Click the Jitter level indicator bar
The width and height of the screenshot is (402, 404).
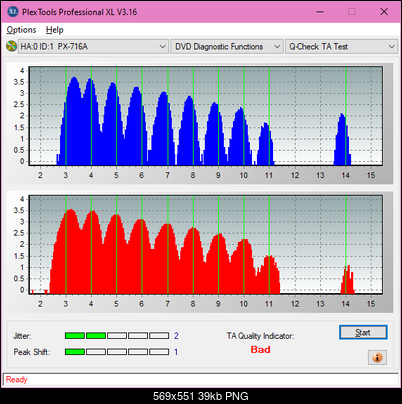[117, 335]
